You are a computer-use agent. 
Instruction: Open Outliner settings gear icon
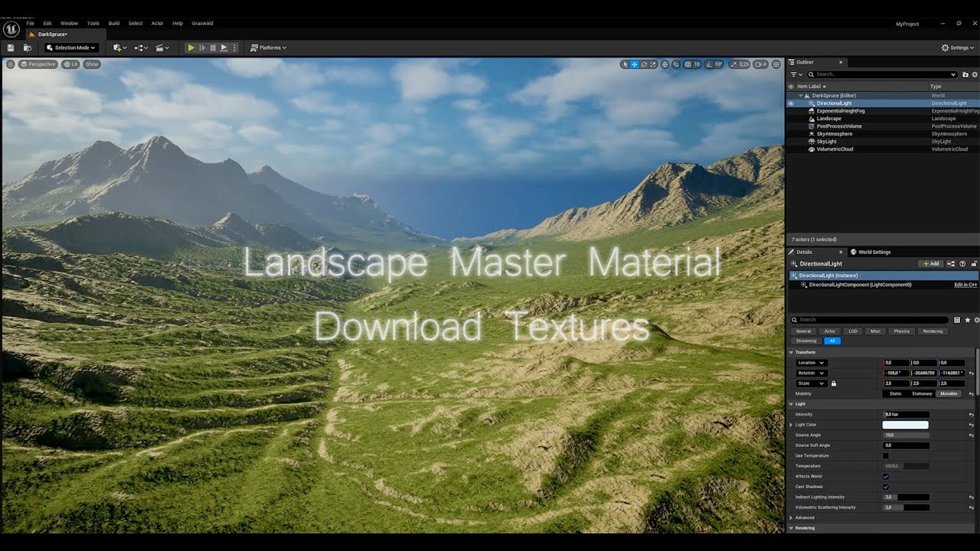click(976, 74)
